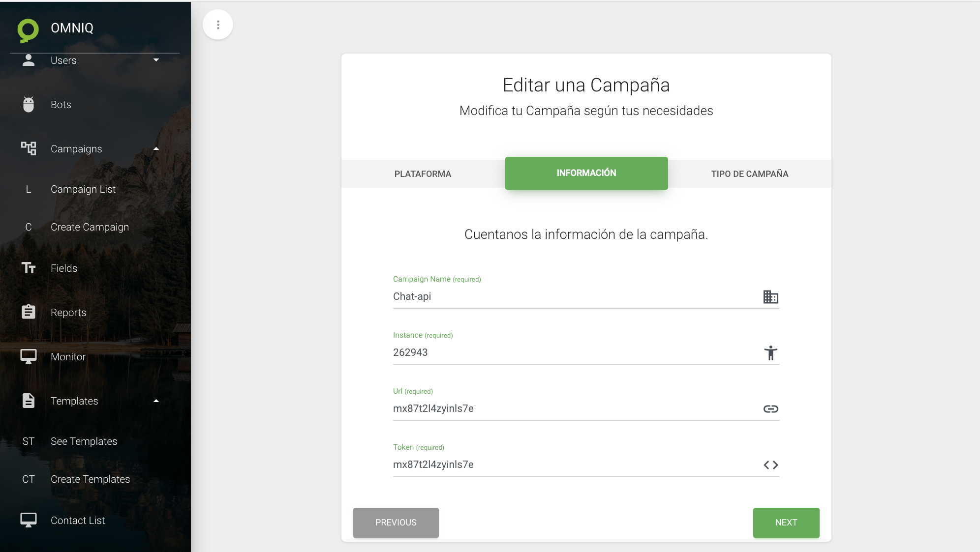The height and width of the screenshot is (552, 980).
Task: Expand the Users dropdown arrow
Action: 156,60
